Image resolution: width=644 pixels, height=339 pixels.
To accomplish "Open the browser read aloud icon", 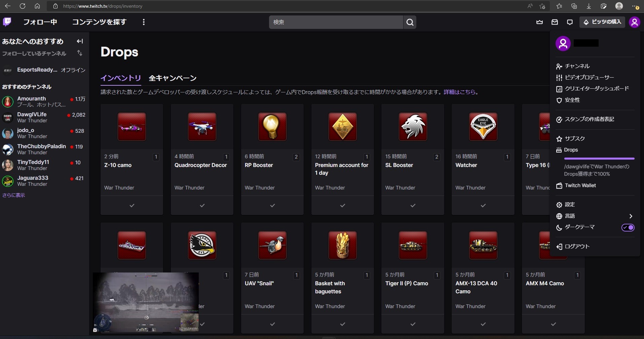I will coord(530,6).
